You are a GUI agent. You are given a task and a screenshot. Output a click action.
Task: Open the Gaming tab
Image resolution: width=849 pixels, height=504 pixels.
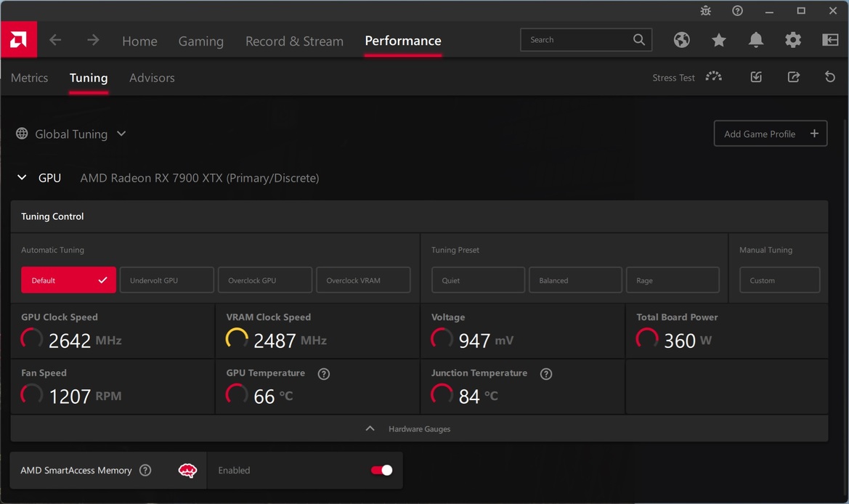coord(201,41)
